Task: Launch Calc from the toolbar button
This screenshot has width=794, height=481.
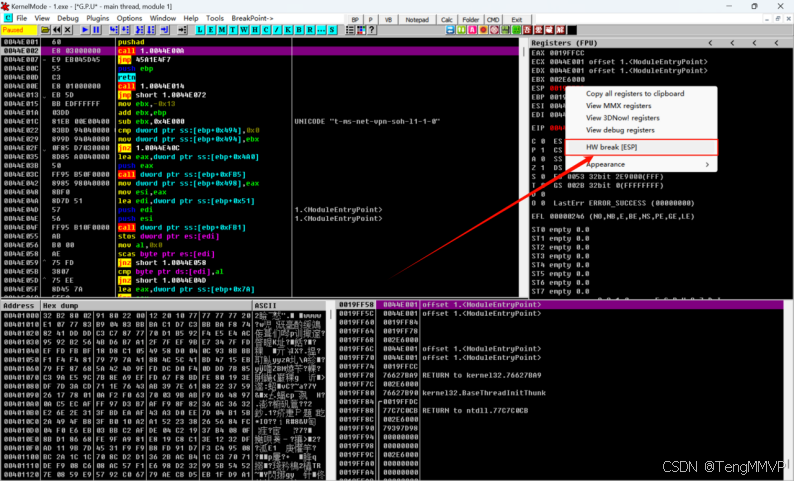Action: [x=447, y=20]
